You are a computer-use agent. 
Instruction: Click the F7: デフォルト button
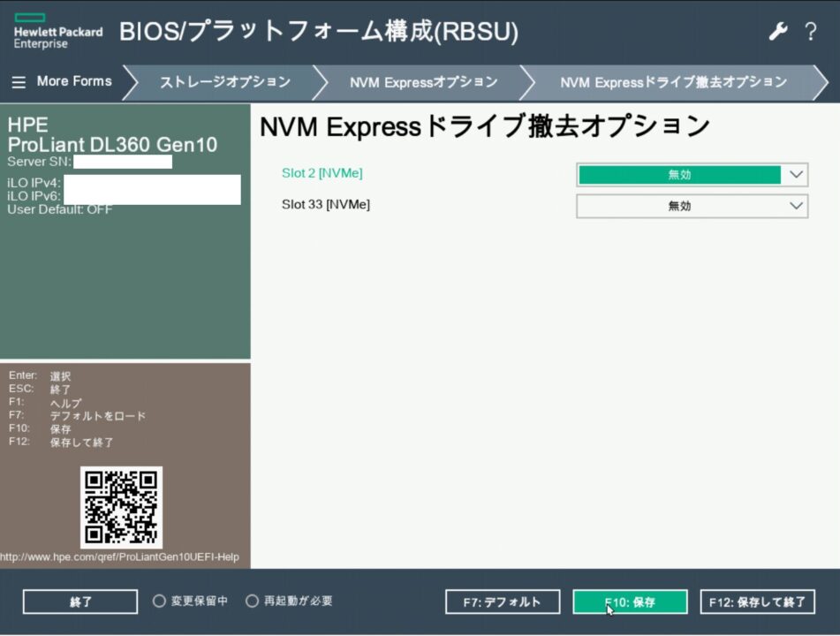point(503,602)
